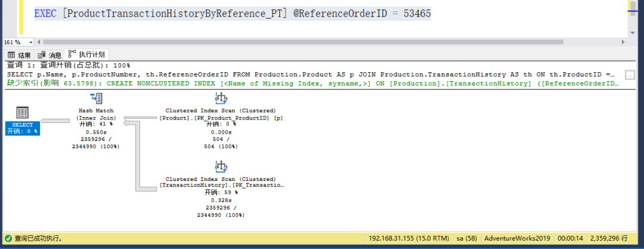This screenshot has width=644, height=249.
Task: Click the Hash Match (Inner Join) label
Action: click(96, 115)
